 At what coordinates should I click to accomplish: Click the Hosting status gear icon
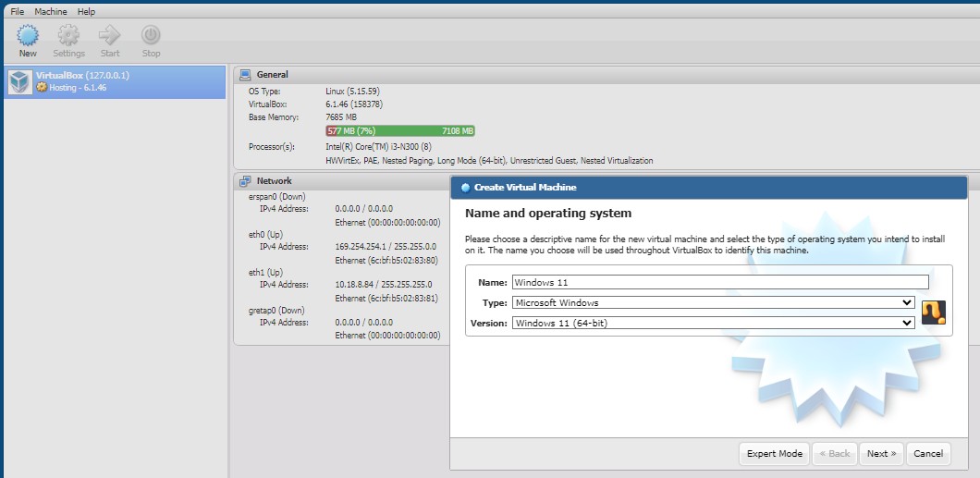click(x=42, y=88)
